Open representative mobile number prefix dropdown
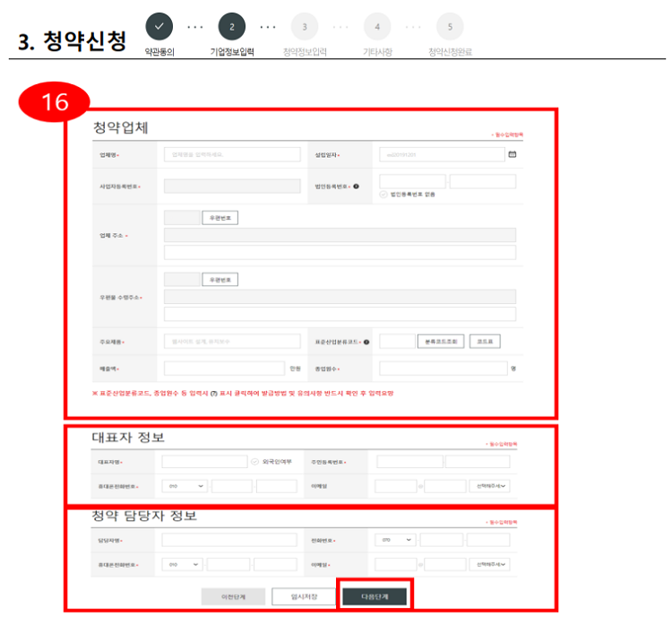This screenshot has height=625, width=672. (x=185, y=486)
